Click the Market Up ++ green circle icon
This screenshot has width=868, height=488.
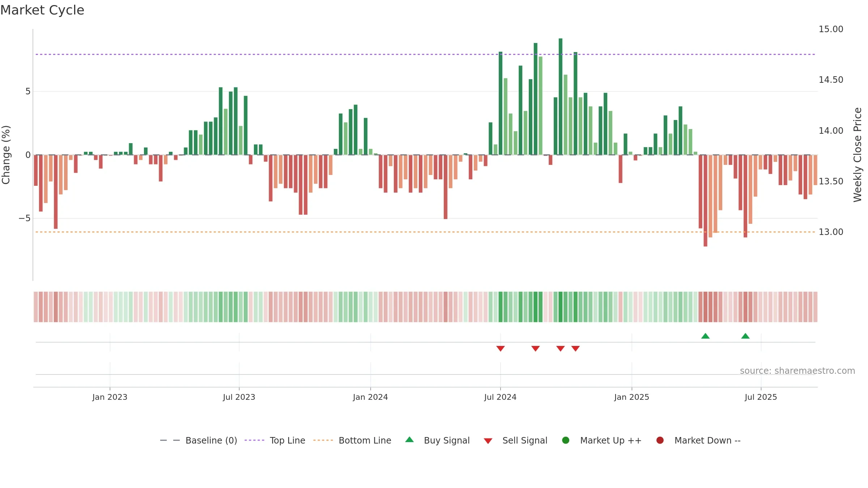pyautogui.click(x=566, y=440)
